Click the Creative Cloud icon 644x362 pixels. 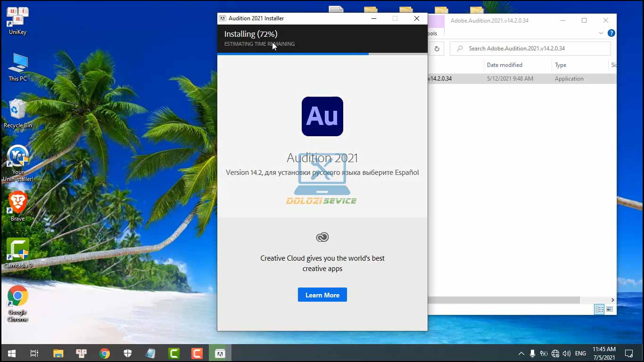[x=322, y=238]
